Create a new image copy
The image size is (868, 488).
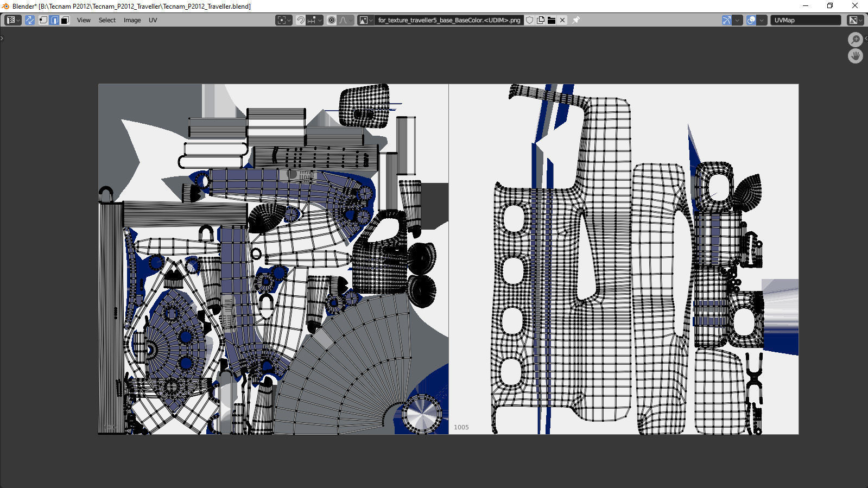541,20
